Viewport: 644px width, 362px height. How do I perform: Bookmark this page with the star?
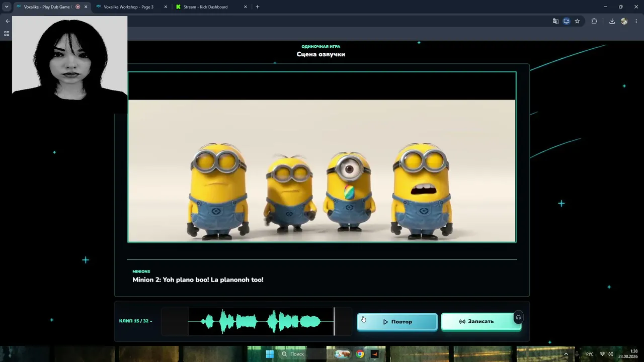(577, 21)
